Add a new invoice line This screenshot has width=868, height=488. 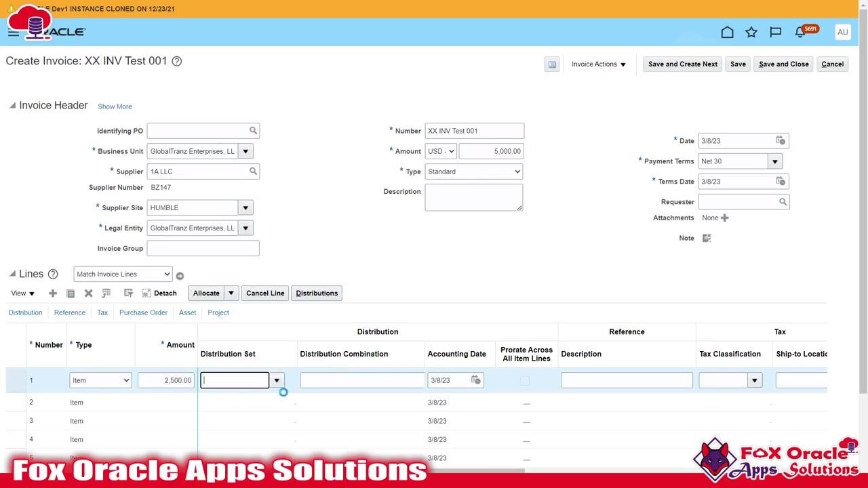point(53,293)
